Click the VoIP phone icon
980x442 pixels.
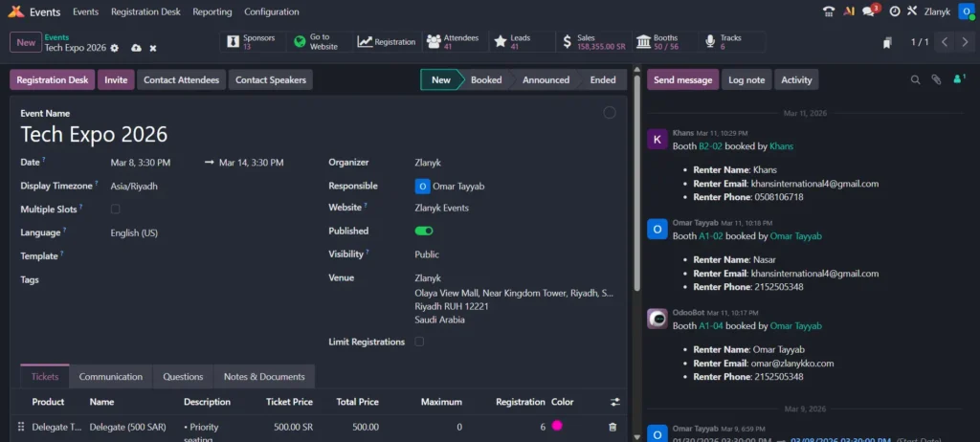pos(829,11)
